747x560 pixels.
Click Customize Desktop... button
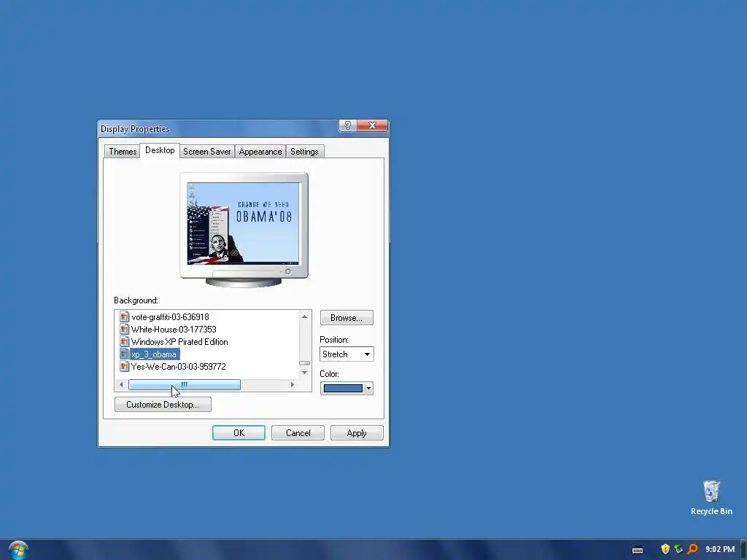click(163, 404)
